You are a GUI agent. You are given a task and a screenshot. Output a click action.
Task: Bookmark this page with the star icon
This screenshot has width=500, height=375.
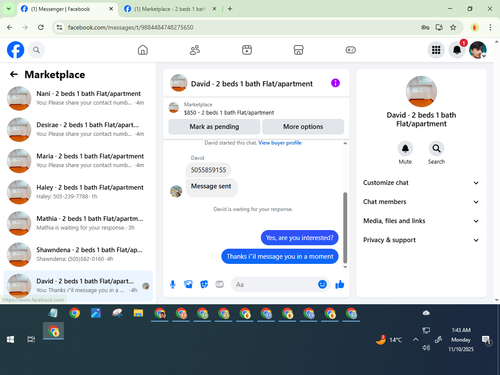[x=453, y=27]
